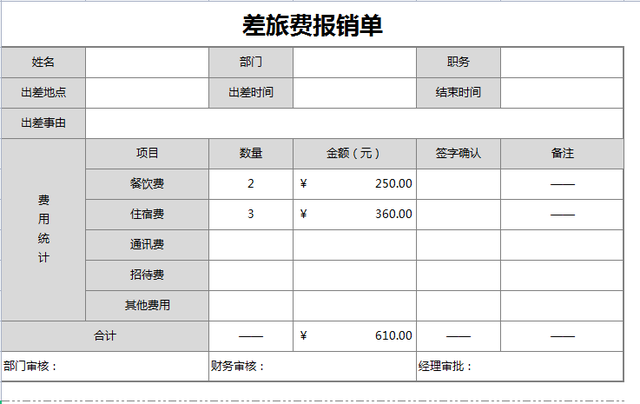Screen dimensions: 640x404
Task: Click the 金额 cell for 招待费
Action: [355, 275]
